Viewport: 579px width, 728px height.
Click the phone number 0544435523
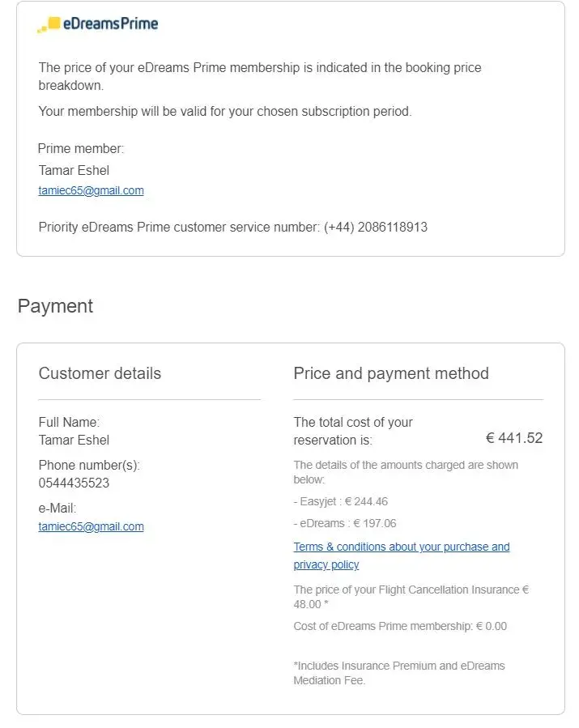(74, 483)
